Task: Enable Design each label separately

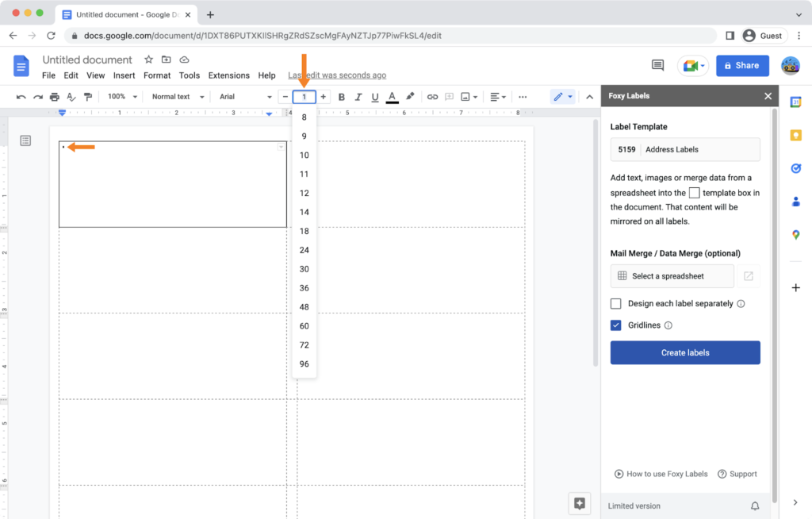Action: coord(615,303)
